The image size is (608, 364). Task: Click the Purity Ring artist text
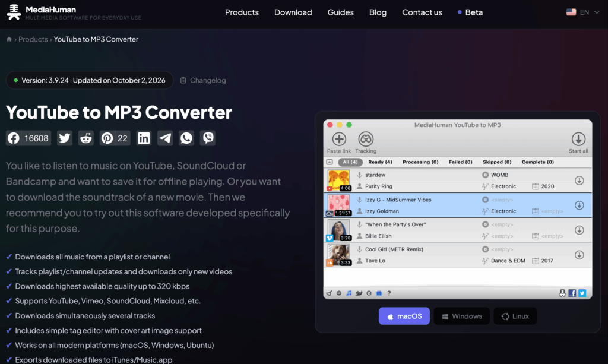(378, 186)
